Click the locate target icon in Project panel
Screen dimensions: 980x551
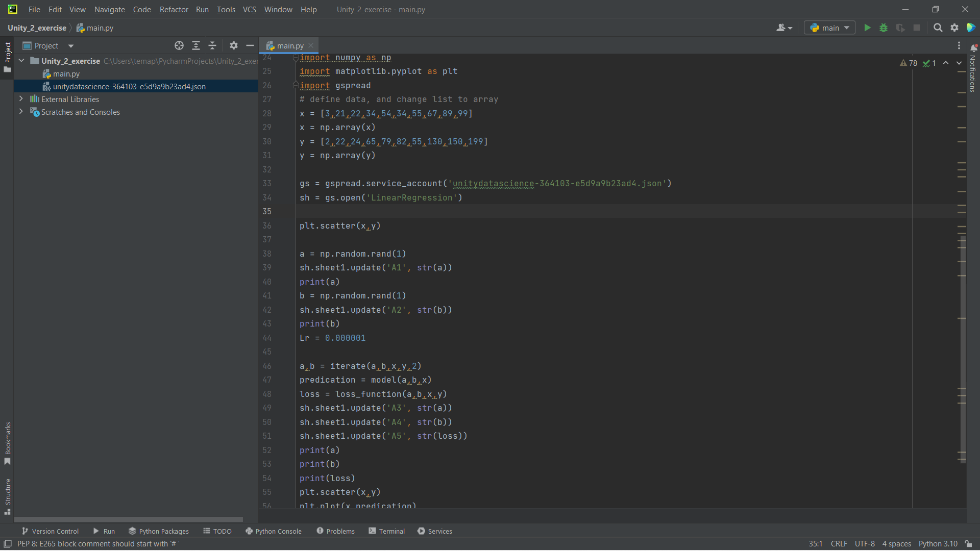(x=179, y=46)
